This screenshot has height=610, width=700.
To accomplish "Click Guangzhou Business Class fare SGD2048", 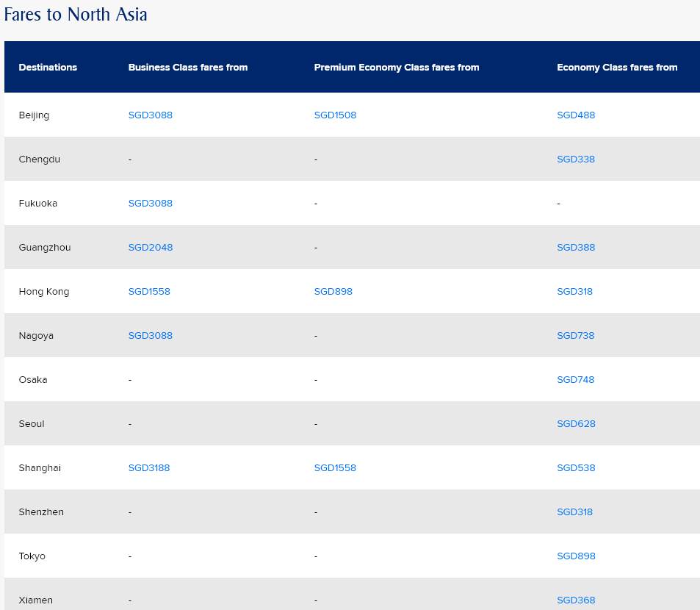I will click(x=150, y=248).
